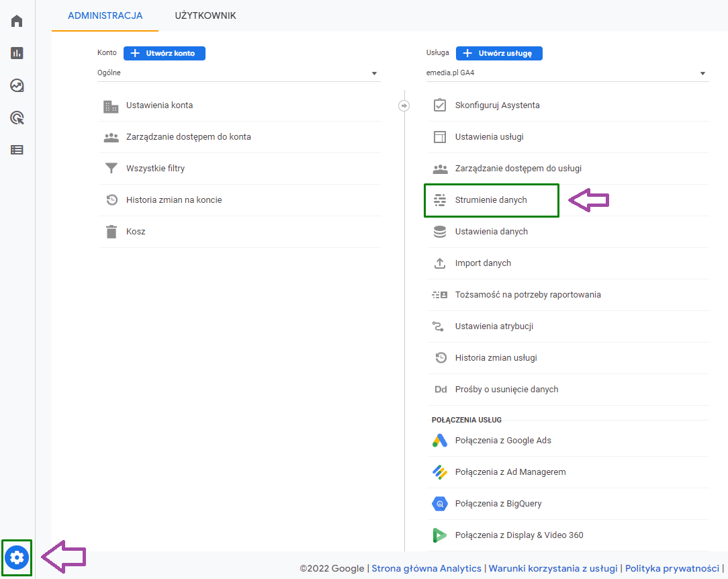Open the Admin gear icon at bottom left
Screen dimensions: 728x579
(x=15, y=558)
